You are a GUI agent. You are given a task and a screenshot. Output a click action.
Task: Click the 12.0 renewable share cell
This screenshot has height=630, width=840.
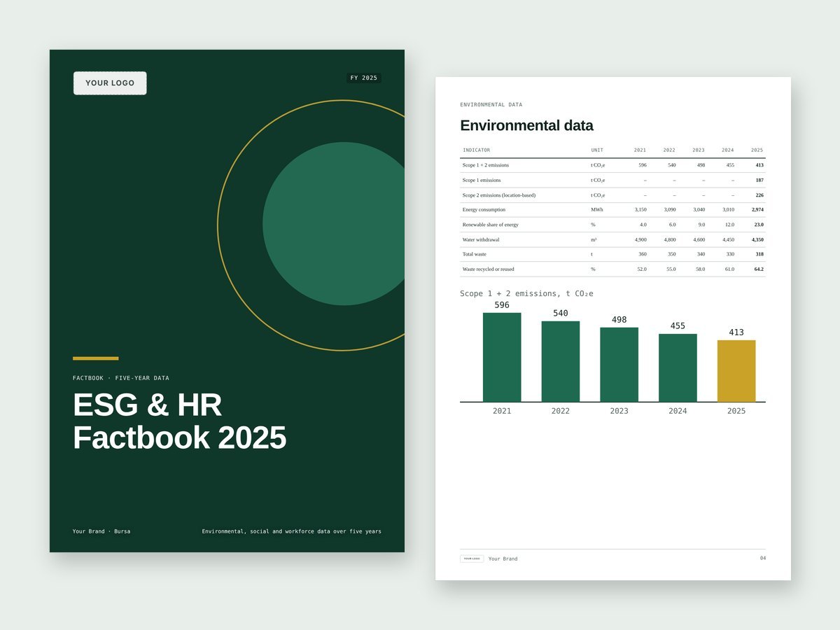pos(729,225)
